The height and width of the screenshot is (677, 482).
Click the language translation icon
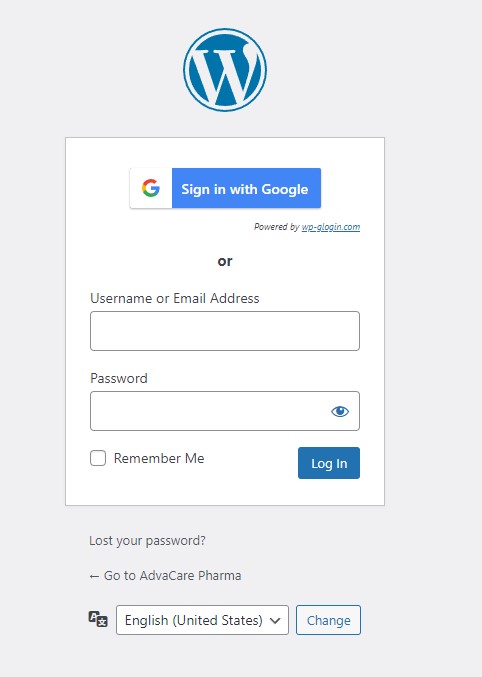(x=98, y=619)
